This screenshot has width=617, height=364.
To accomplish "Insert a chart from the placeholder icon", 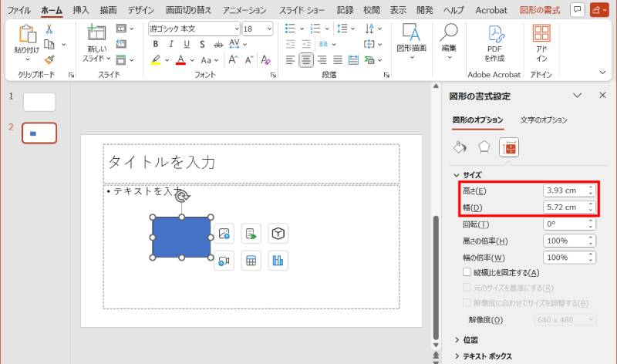I will [278, 261].
